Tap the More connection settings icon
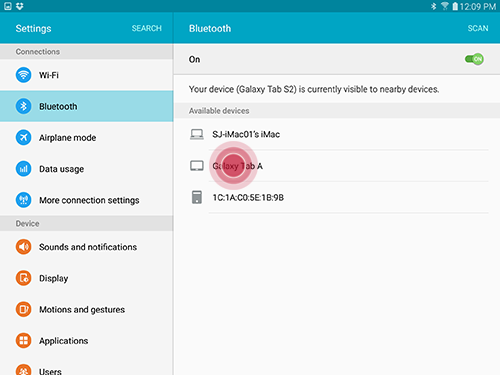500x375 pixels. 23,200
